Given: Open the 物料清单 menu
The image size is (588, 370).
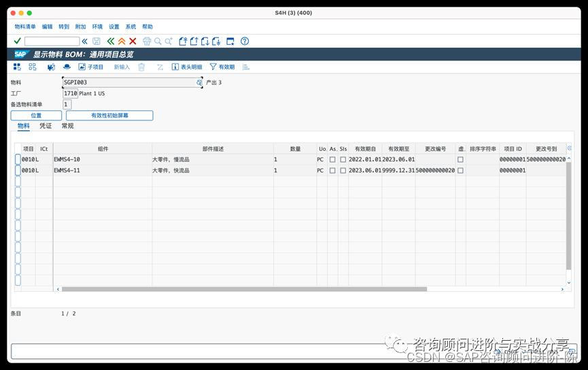Looking at the screenshot, I should tap(25, 27).
